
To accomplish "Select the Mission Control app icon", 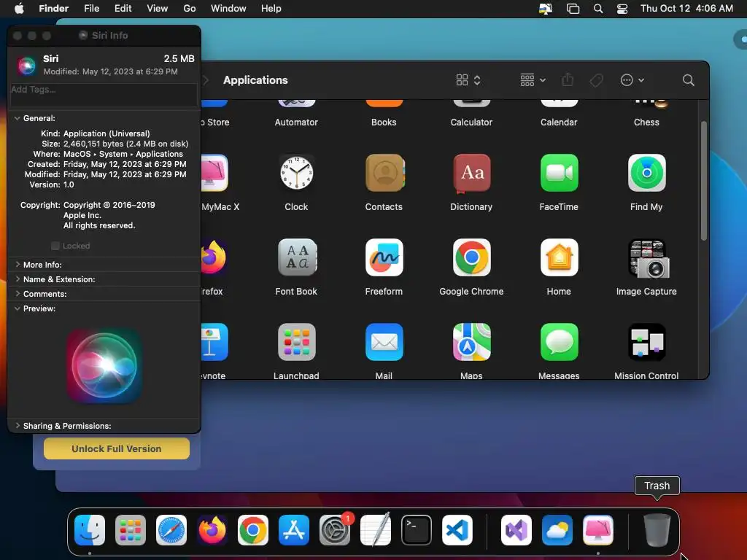I will click(x=646, y=343).
